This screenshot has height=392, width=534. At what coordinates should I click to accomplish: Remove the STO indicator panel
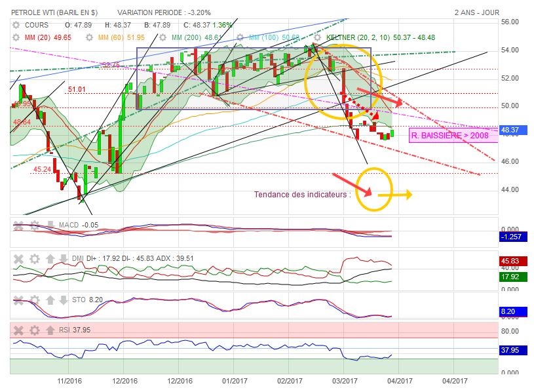(18, 300)
